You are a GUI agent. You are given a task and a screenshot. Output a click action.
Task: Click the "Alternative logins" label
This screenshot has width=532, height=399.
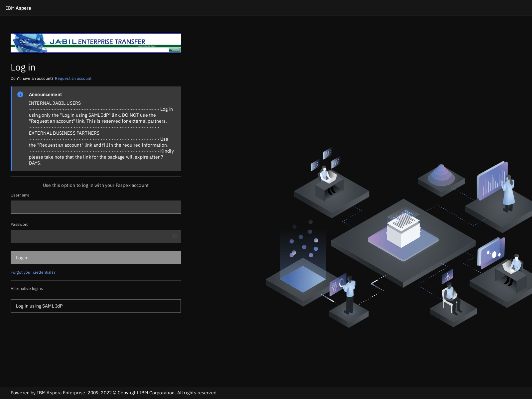point(27,289)
